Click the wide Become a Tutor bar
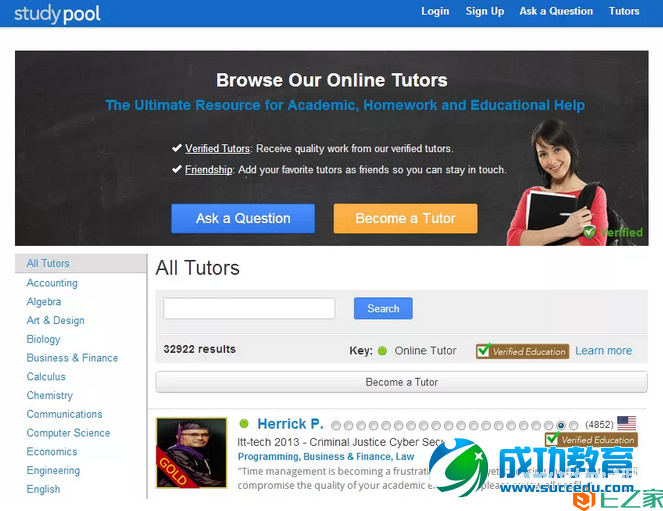Screen dimensions: 663x511 (401, 382)
